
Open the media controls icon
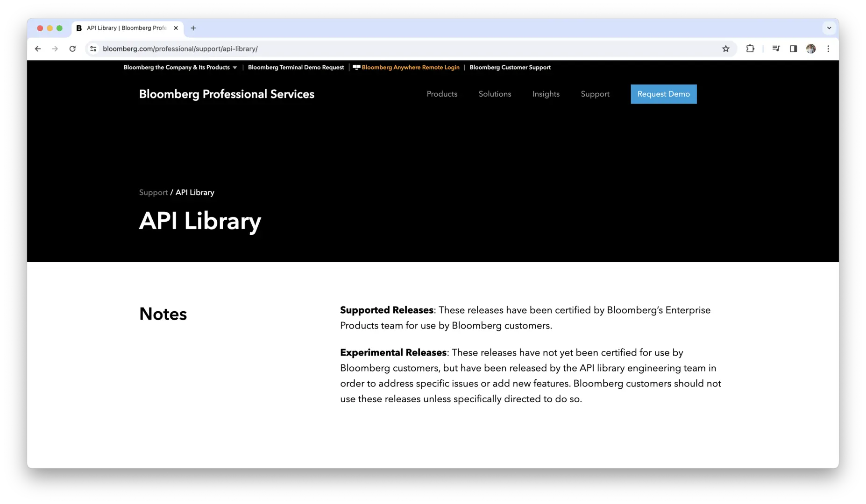[776, 49]
